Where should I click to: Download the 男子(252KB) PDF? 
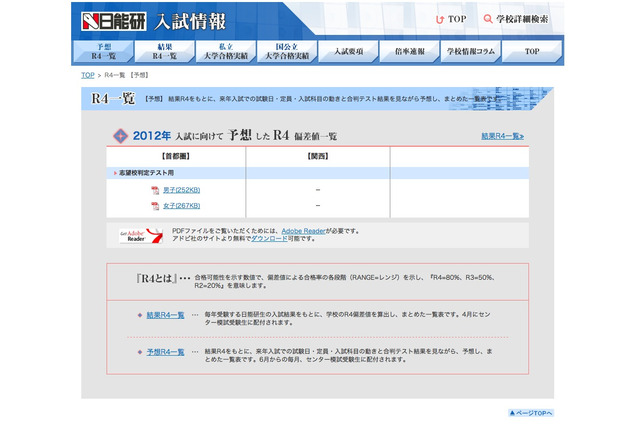pos(182,190)
